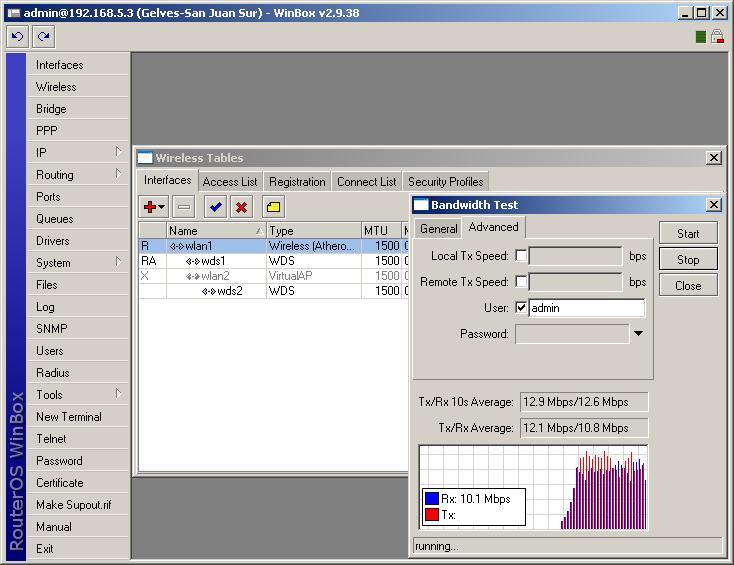
Task: Sort by the Name column header
Action: (x=216, y=230)
